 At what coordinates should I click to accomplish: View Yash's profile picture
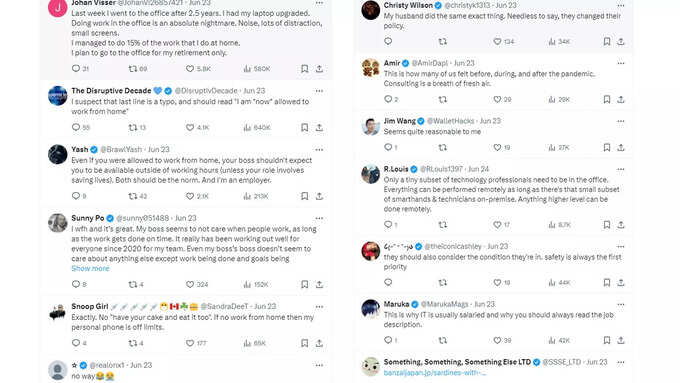click(x=58, y=154)
